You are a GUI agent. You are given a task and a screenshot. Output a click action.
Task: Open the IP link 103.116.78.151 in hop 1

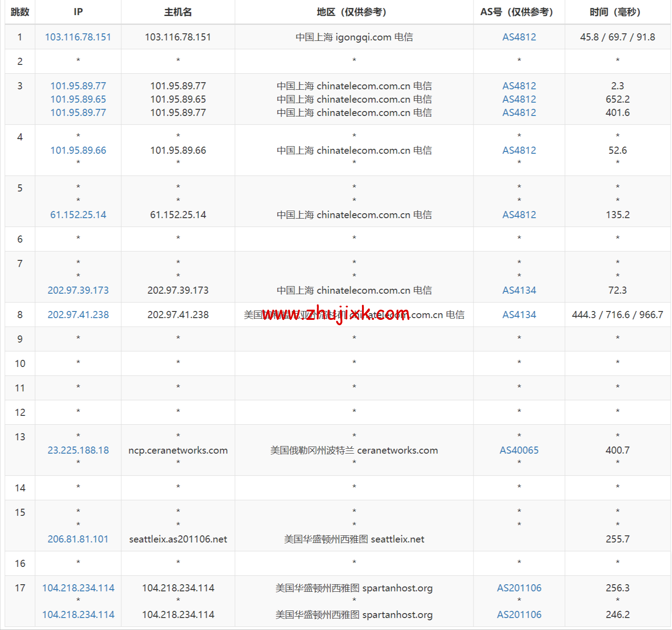78,37
